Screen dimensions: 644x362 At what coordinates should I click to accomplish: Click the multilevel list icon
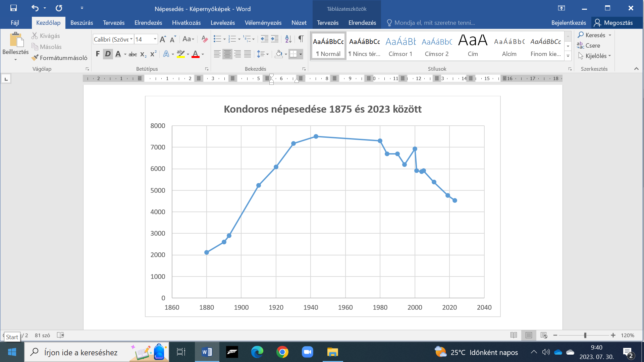click(247, 39)
